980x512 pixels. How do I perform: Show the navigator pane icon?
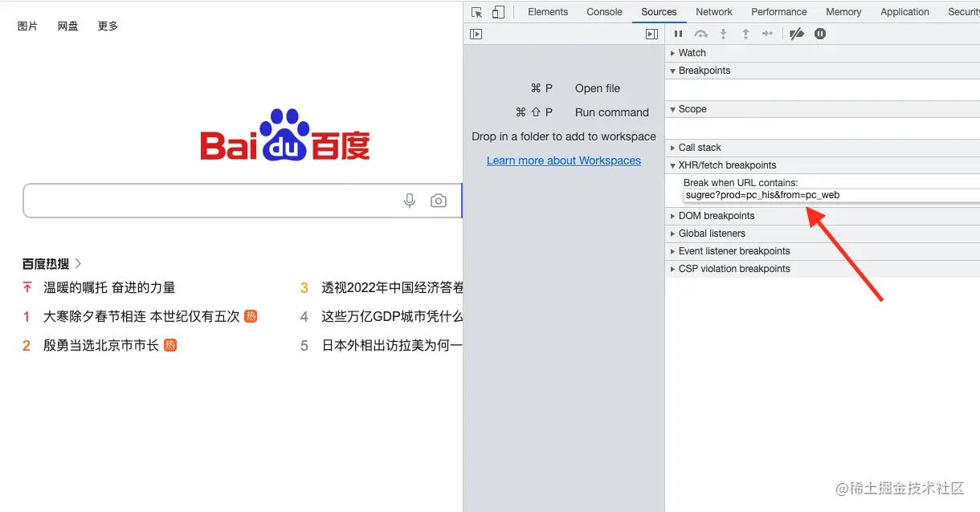476,34
